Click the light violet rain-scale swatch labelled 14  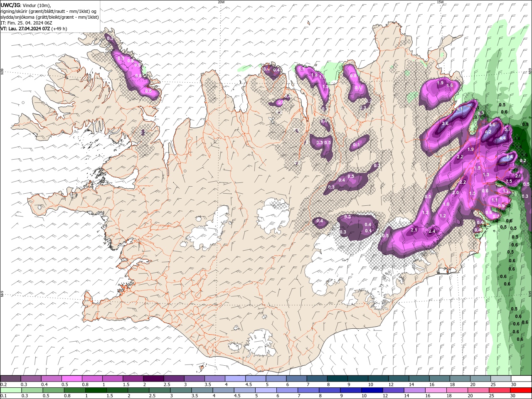click(415, 390)
